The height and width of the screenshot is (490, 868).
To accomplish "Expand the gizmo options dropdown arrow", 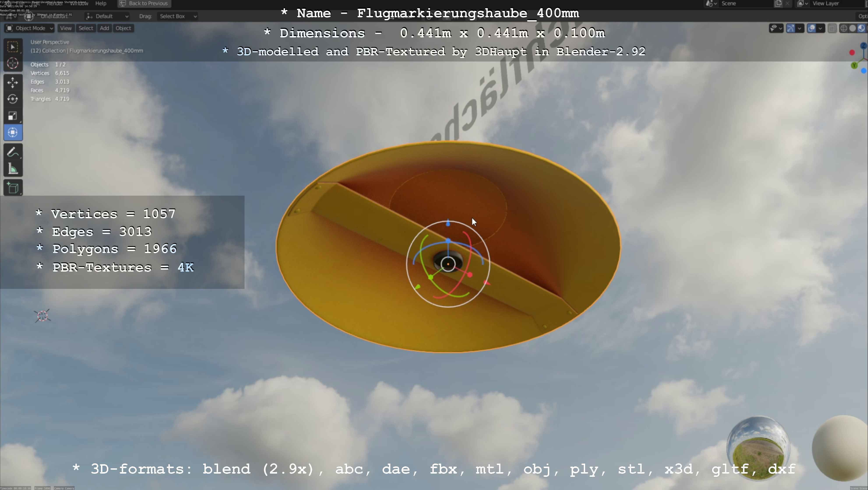I will pyautogui.click(x=800, y=28).
